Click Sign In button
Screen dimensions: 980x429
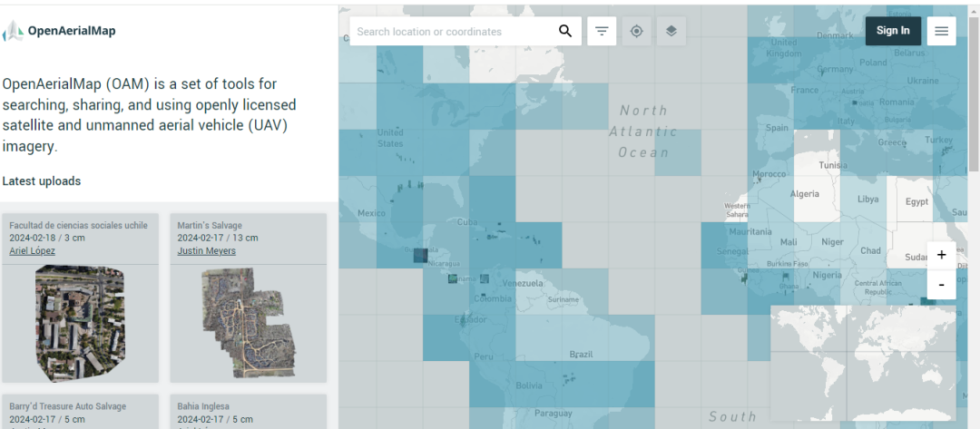pyautogui.click(x=893, y=31)
